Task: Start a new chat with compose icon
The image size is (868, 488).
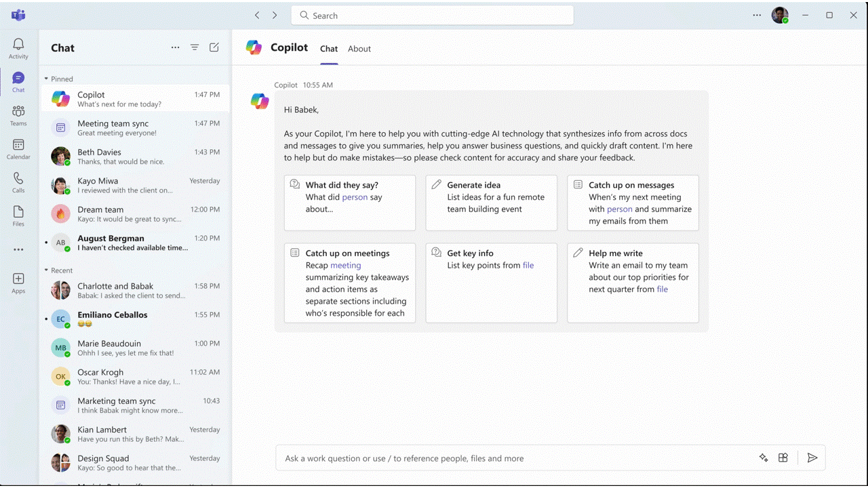Action: (214, 47)
